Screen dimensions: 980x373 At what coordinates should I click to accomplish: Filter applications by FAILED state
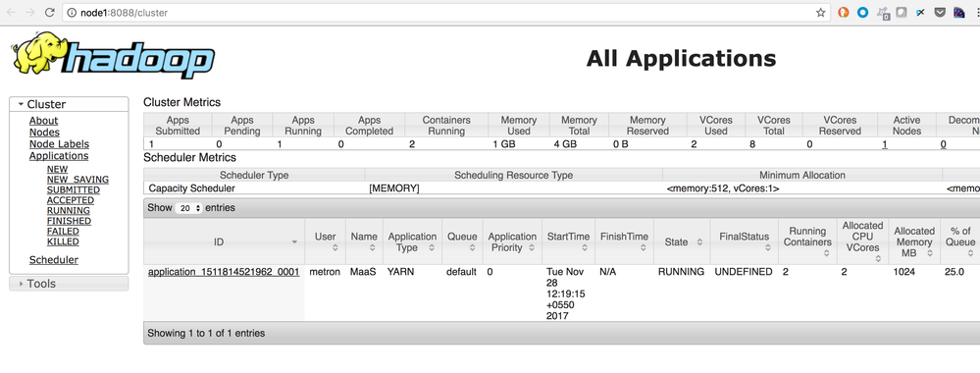coord(63,231)
